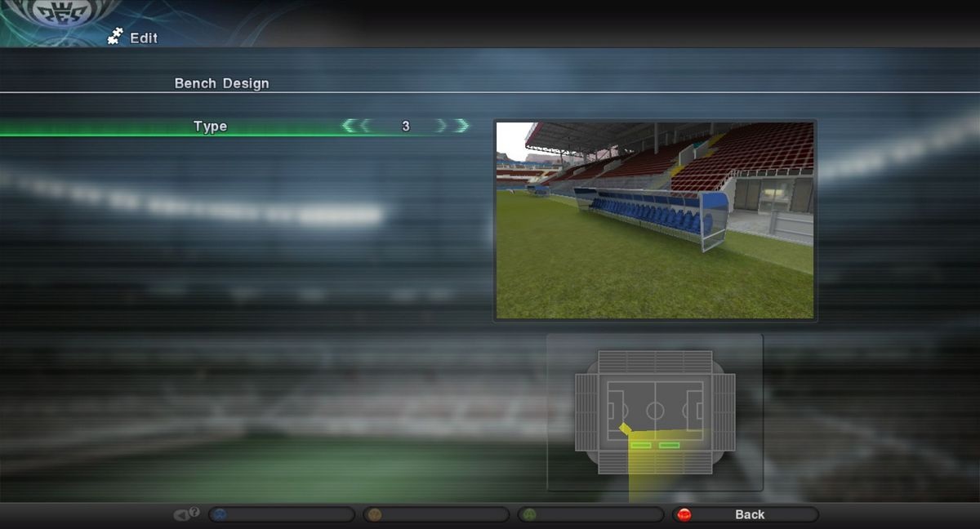Click the Bench Design heading

pos(221,83)
